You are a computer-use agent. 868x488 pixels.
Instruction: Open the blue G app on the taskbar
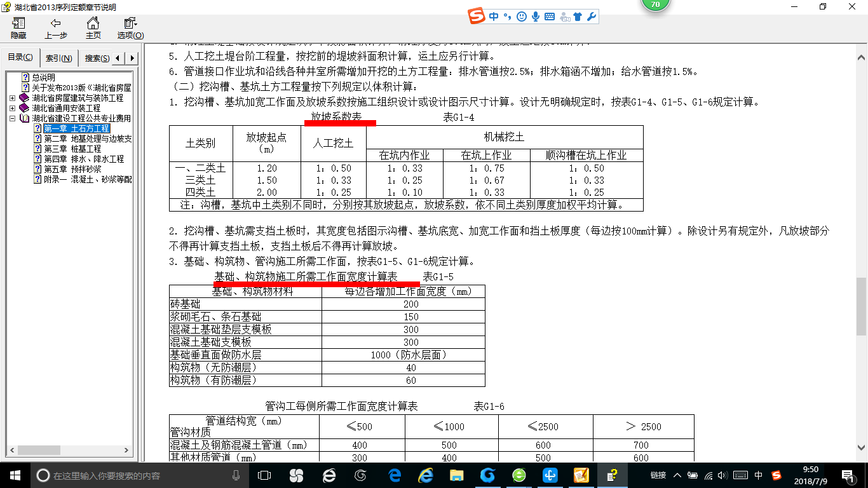pos(487,475)
